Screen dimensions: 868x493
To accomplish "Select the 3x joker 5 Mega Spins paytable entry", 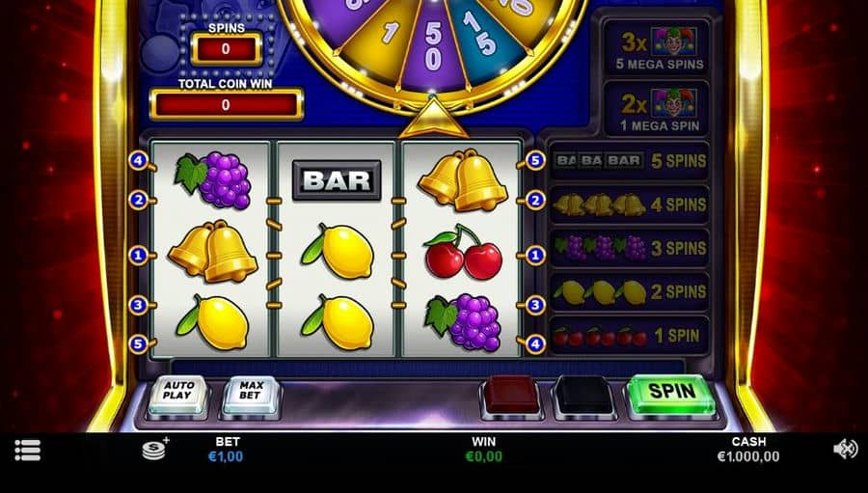I will click(657, 48).
